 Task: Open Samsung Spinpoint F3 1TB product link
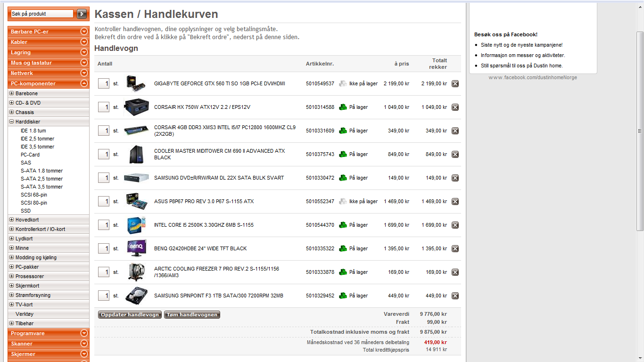point(219,296)
